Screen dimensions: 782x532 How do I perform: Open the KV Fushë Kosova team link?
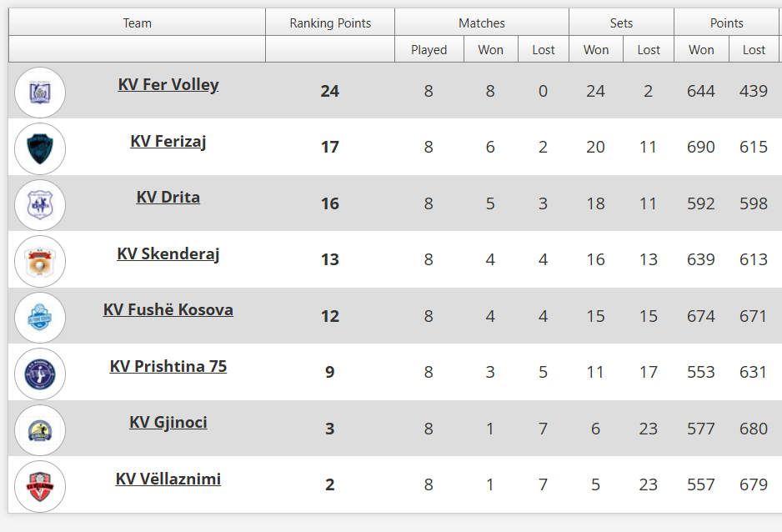[x=168, y=310]
